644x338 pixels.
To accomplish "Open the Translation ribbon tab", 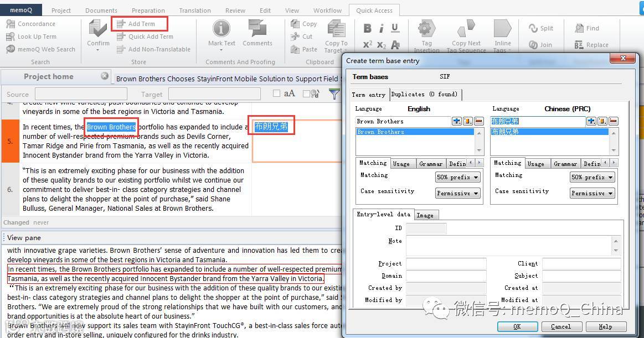I will (x=195, y=11).
